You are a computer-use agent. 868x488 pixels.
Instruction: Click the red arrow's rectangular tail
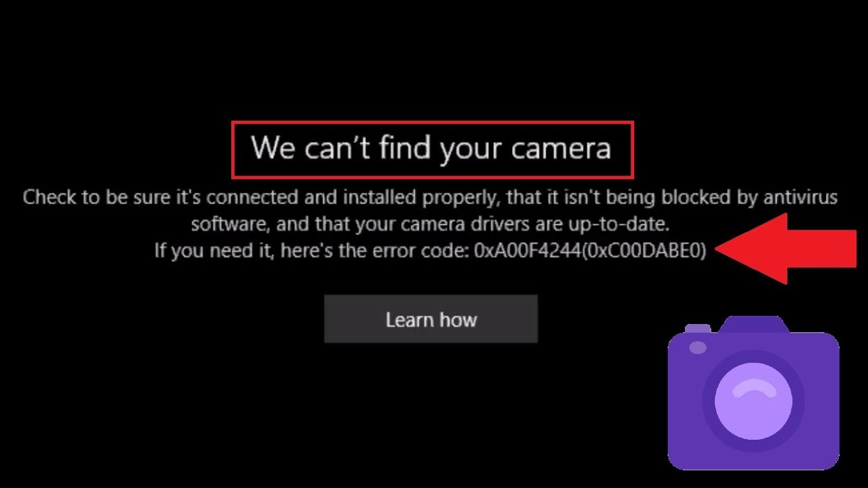(822, 248)
